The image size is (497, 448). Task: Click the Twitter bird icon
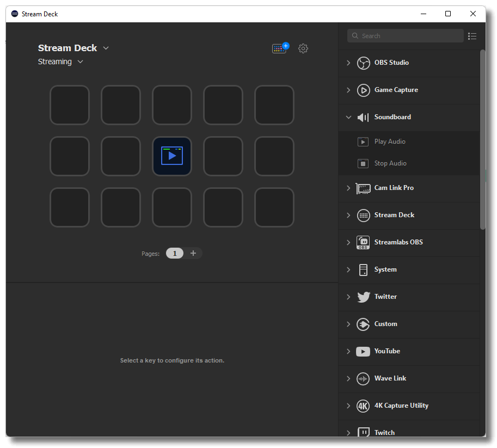coord(363,297)
